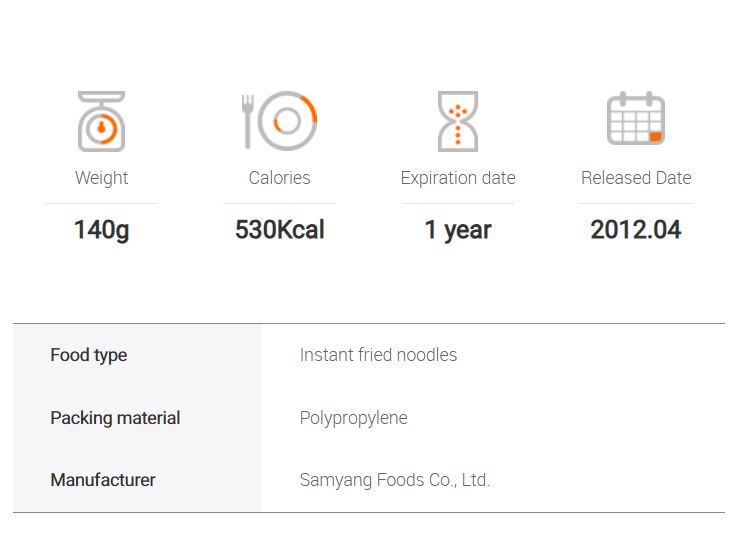Click the Food type row header
The width and height of the screenshot is (747, 545).
click(x=89, y=355)
